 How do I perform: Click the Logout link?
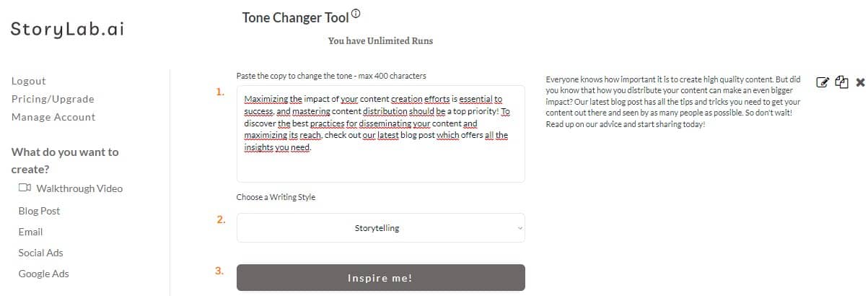[x=29, y=81]
